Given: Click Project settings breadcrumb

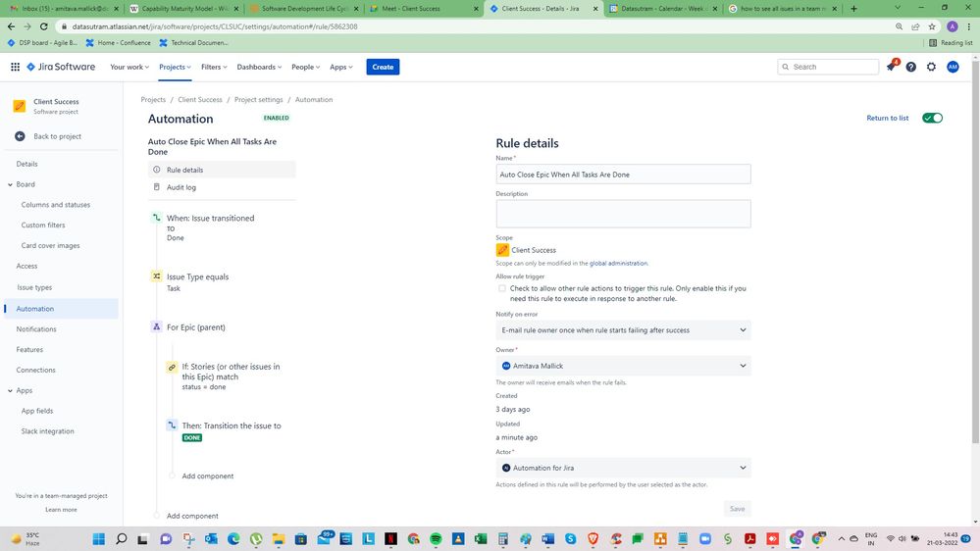Looking at the screenshot, I should tap(258, 99).
